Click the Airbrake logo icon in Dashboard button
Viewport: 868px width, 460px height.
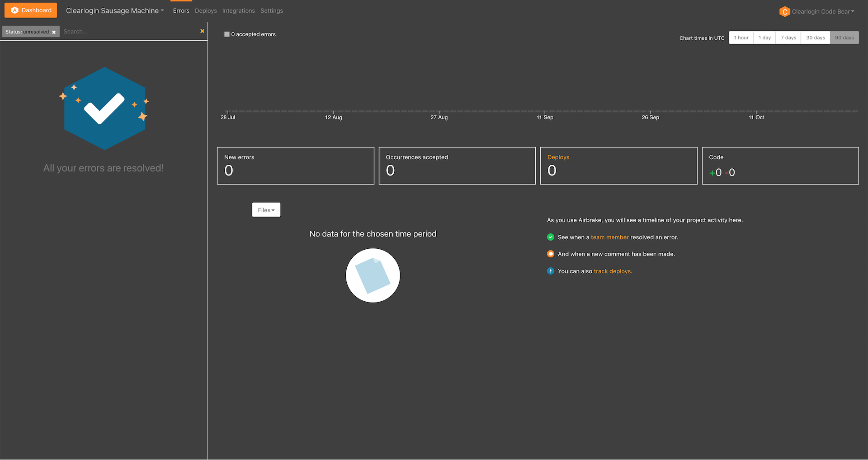14,10
